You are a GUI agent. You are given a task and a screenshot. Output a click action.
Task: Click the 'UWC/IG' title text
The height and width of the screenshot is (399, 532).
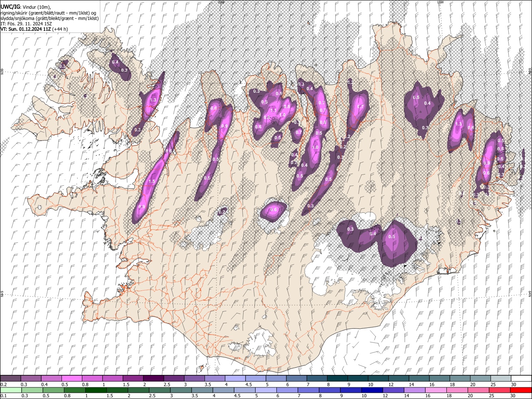(10, 7)
